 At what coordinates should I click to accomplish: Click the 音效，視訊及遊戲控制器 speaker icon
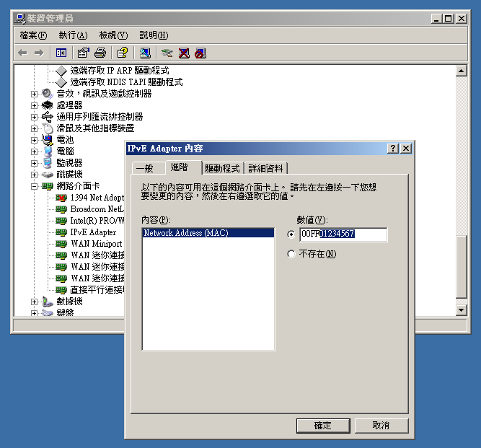[x=48, y=94]
